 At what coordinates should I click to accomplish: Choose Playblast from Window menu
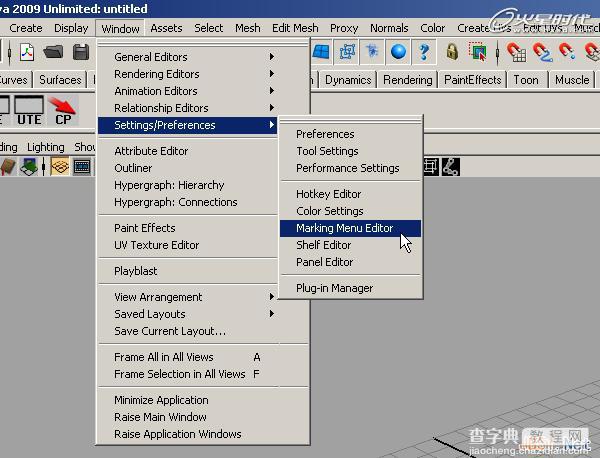(187, 271)
